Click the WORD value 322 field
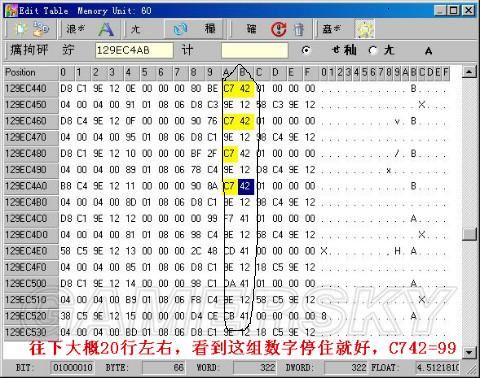Screen dimensions: 480x378 pos(255,368)
